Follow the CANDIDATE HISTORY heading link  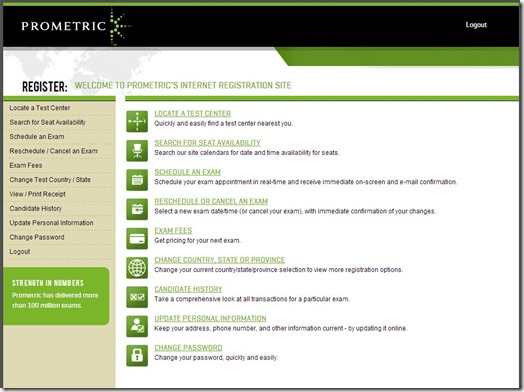pyautogui.click(x=188, y=289)
